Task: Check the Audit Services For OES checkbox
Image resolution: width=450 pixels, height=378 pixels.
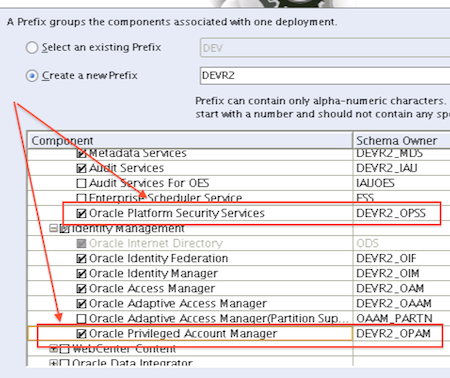Action: click(x=81, y=183)
